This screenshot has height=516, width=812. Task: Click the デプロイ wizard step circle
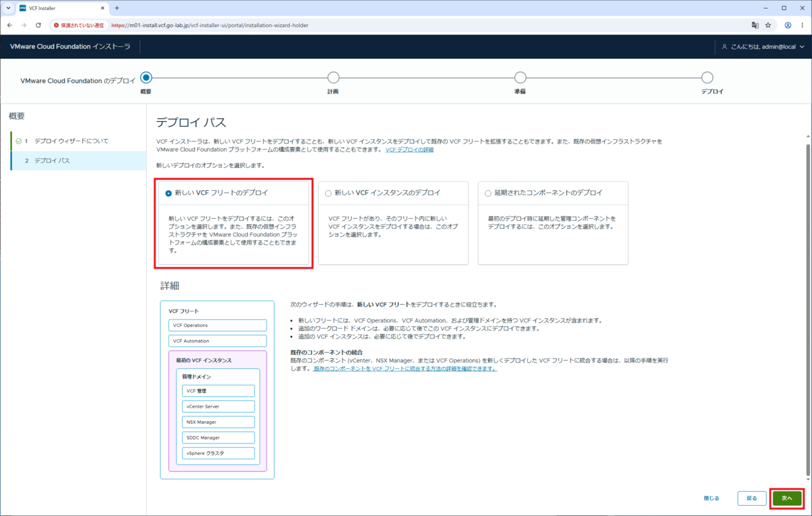[707, 78]
